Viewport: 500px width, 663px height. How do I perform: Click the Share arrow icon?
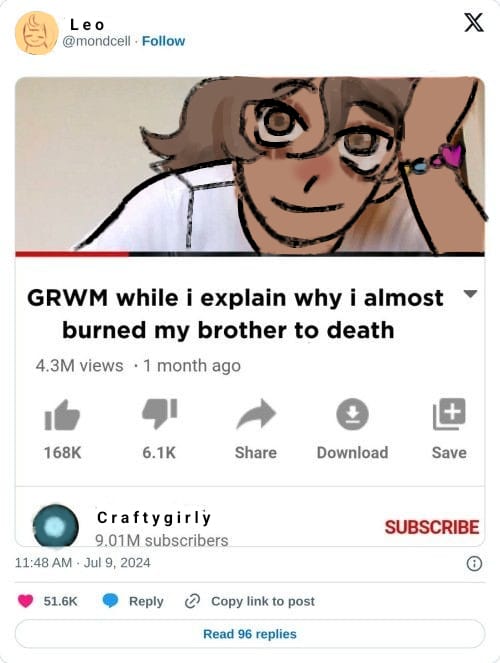[x=256, y=414]
